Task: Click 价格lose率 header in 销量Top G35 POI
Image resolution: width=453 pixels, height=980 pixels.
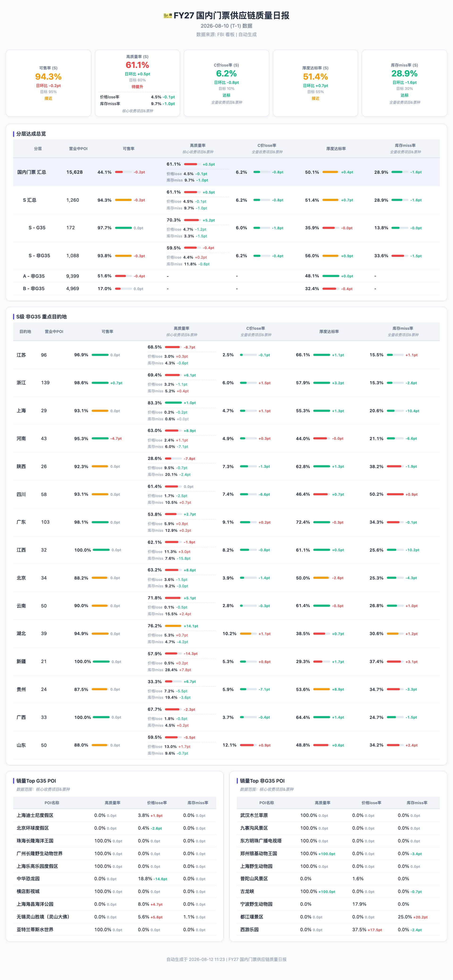Action: pos(157,803)
